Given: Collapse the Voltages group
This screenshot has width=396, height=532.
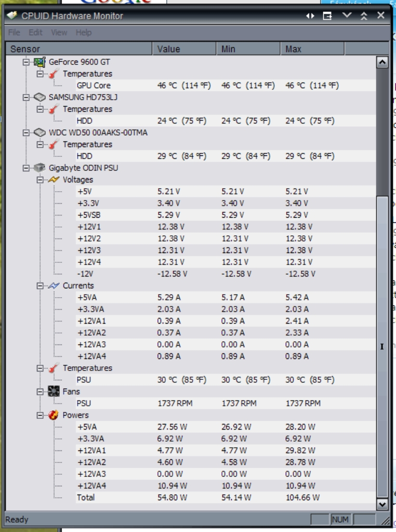Looking at the screenshot, I should tap(40, 179).
